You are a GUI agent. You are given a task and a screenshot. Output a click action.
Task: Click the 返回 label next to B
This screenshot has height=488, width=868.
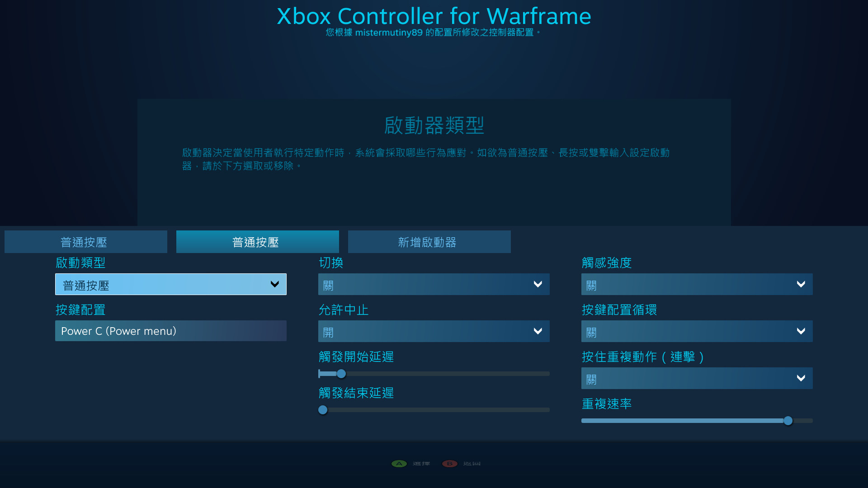[472, 464]
